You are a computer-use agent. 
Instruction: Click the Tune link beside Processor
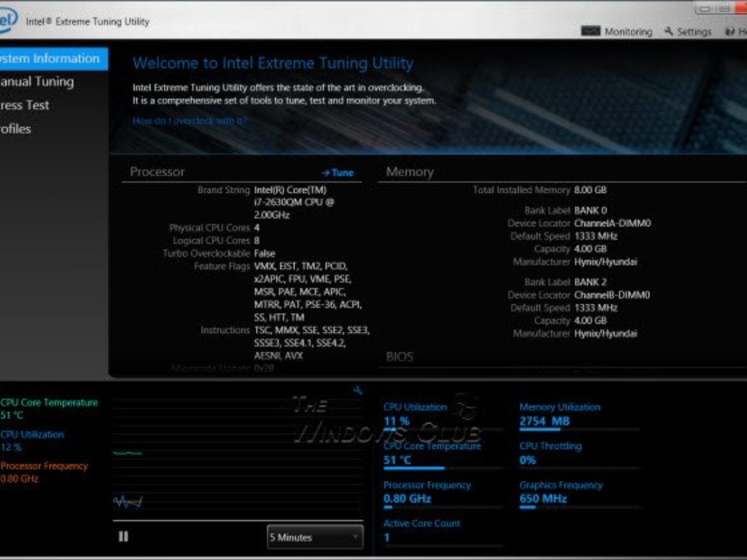pos(337,173)
